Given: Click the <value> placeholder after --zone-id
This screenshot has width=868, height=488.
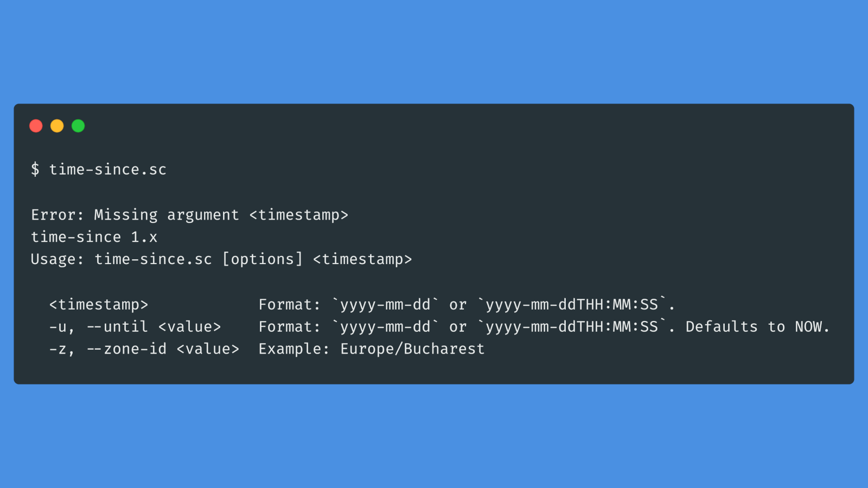Looking at the screenshot, I should 208,349.
